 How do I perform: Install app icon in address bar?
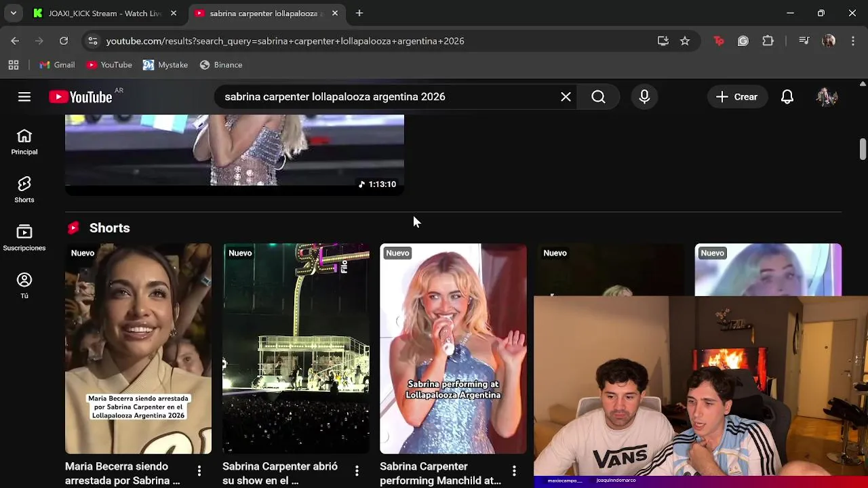(x=663, y=41)
